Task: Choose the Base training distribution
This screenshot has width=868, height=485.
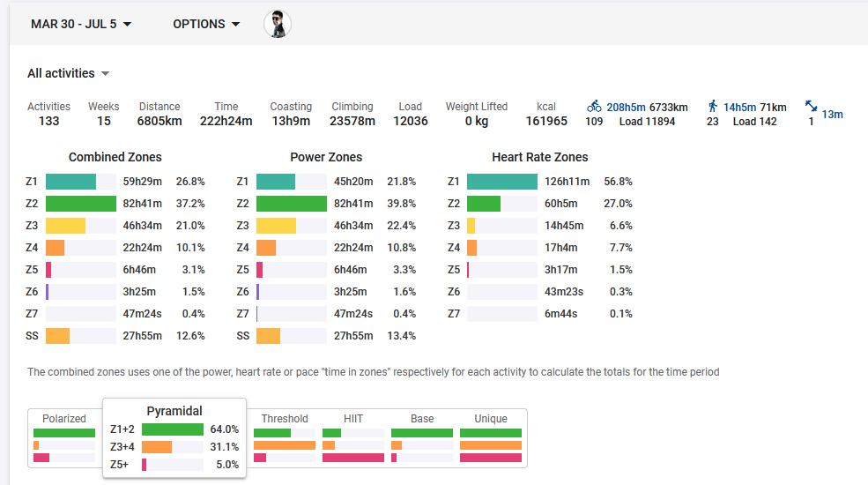Action: click(x=422, y=419)
